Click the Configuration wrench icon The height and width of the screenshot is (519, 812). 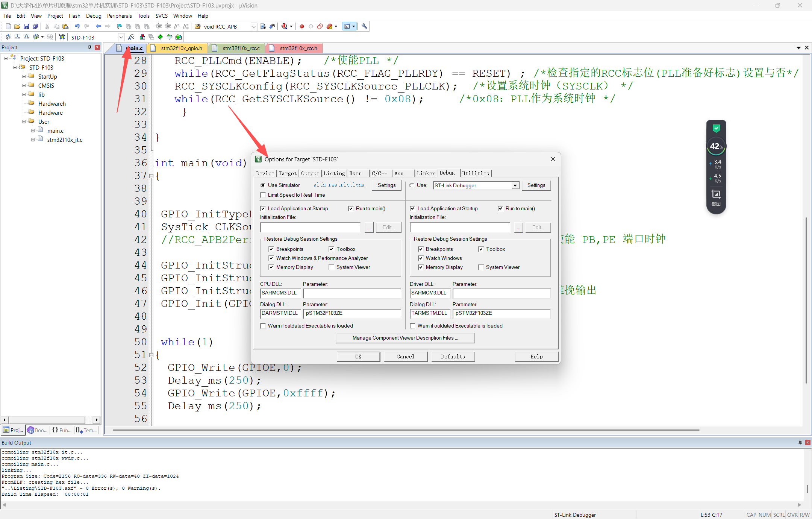(364, 26)
